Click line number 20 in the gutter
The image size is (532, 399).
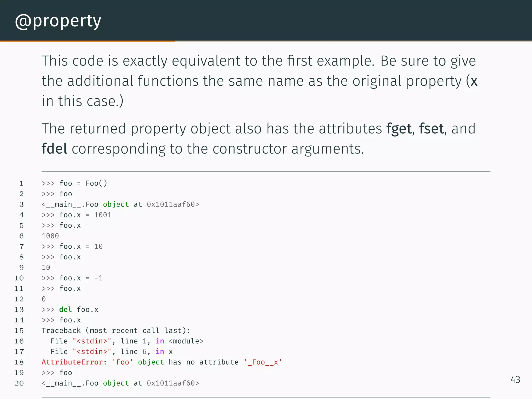pyautogui.click(x=19, y=383)
